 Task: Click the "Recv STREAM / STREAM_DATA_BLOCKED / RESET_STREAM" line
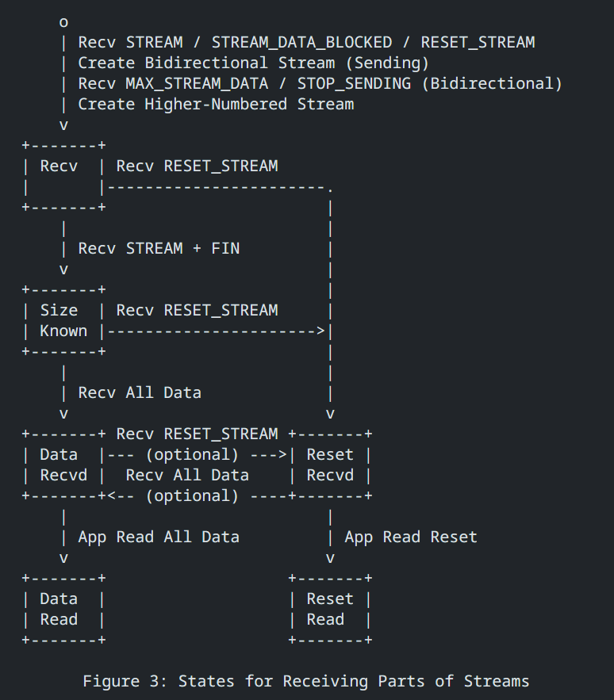point(306,42)
